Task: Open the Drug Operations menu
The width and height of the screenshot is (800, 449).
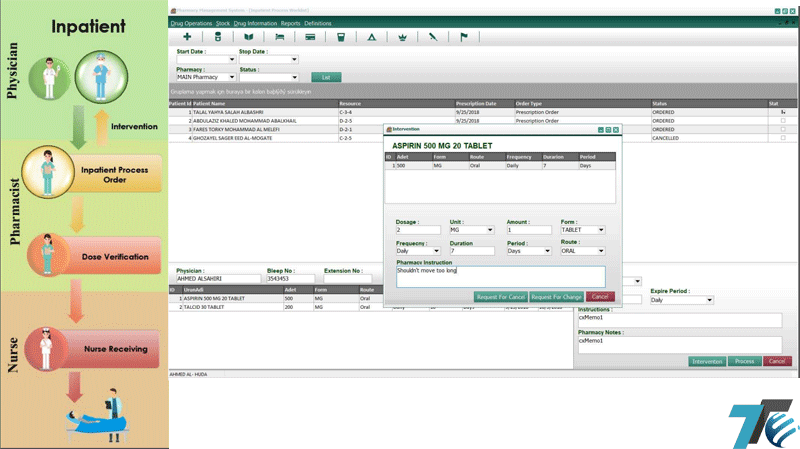Action: click(x=191, y=21)
